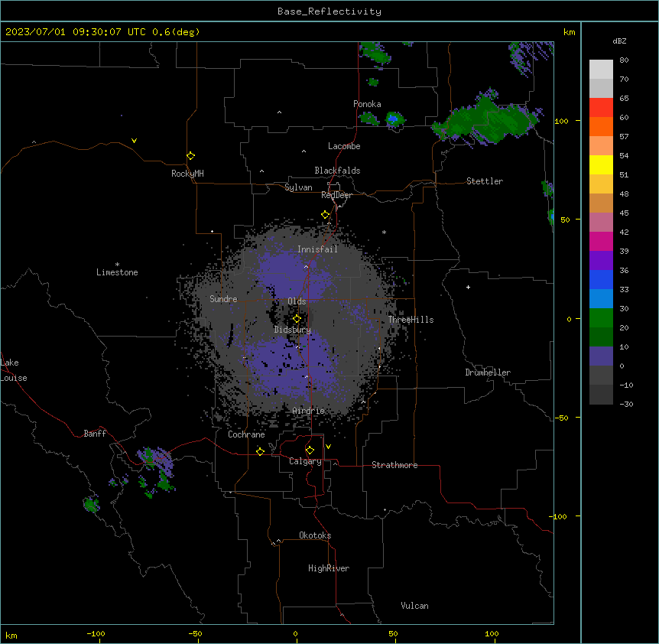This screenshot has width=659, height=644.
Task: Click the yellow diamond marker near Didsbury
Action: (297, 319)
